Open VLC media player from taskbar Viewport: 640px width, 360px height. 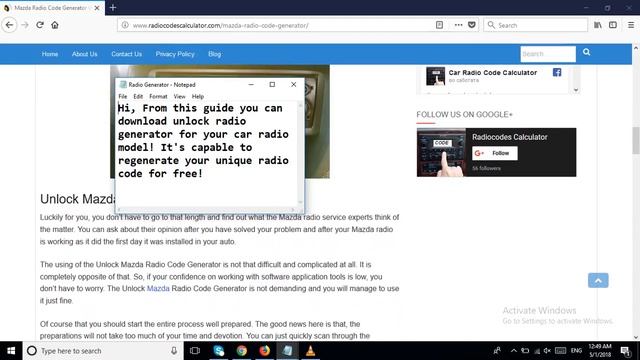click(310, 351)
